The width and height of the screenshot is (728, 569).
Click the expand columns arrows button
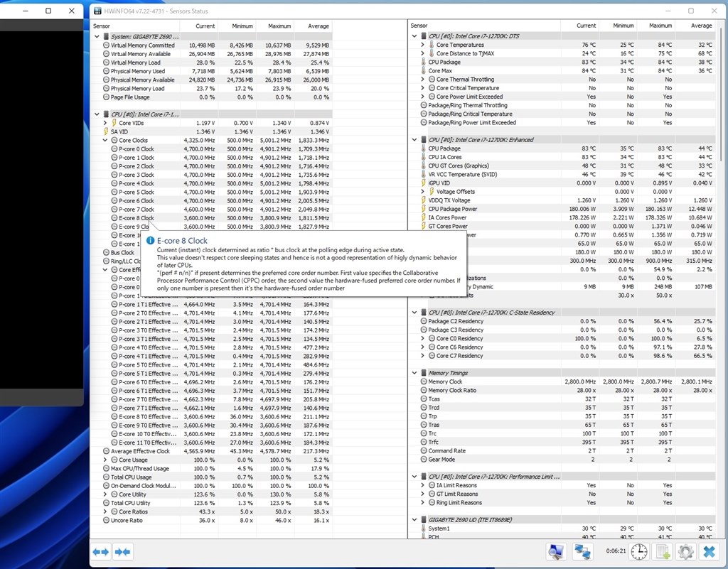(101, 551)
